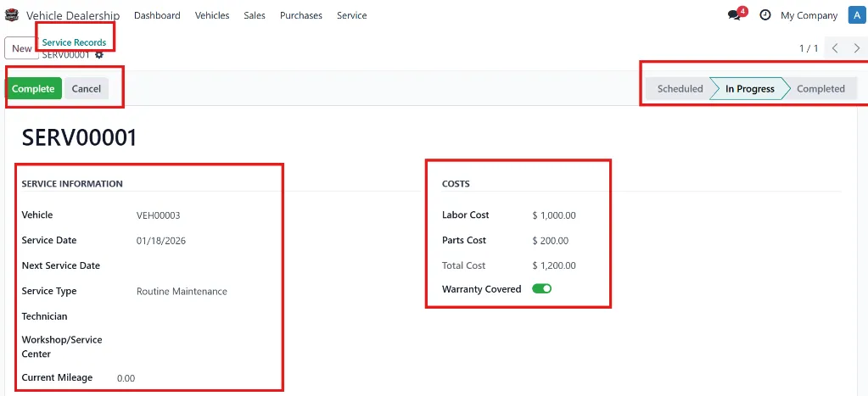Open the Vehicles menu
Screen dimensions: 868x396
pos(212,15)
